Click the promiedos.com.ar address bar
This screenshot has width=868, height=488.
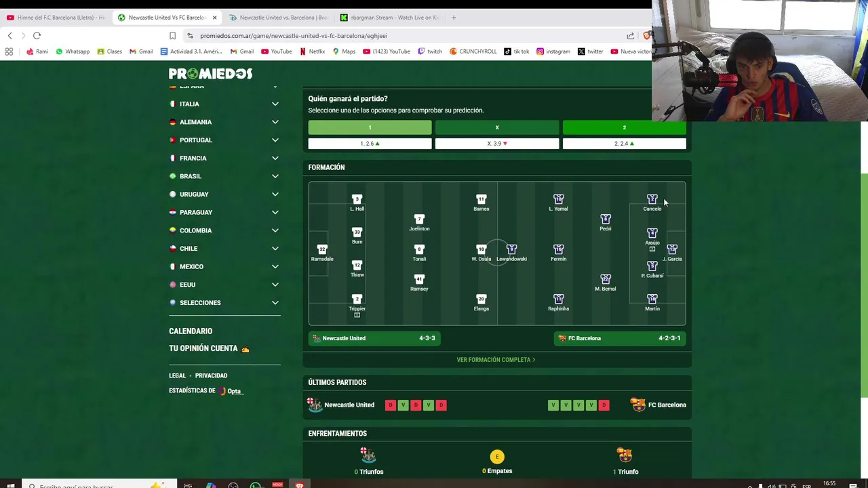click(407, 35)
